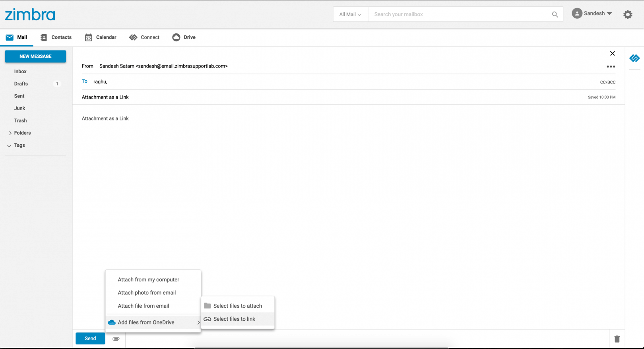
Task: Open the Zimbra Connect side panel icon
Action: click(634, 58)
